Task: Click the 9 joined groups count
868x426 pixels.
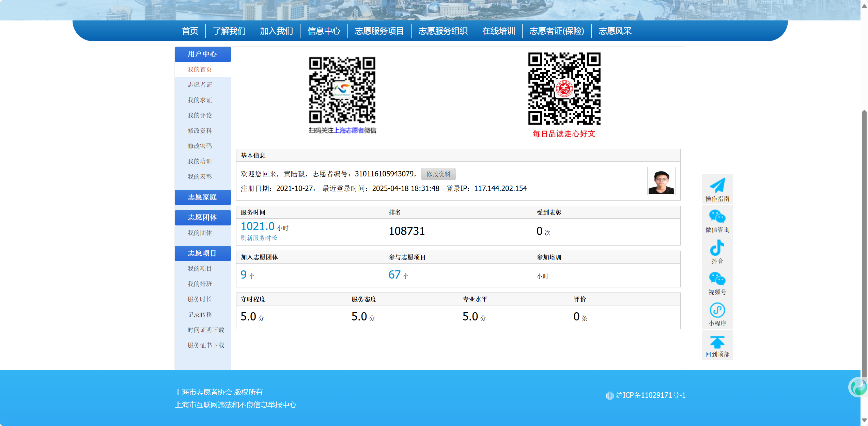Action: pyautogui.click(x=244, y=274)
